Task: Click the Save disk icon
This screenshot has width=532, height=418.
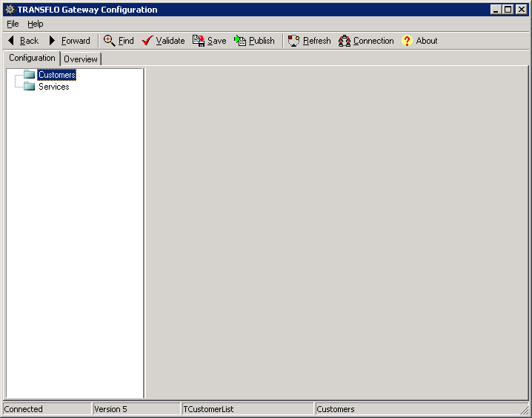Action: pos(199,41)
